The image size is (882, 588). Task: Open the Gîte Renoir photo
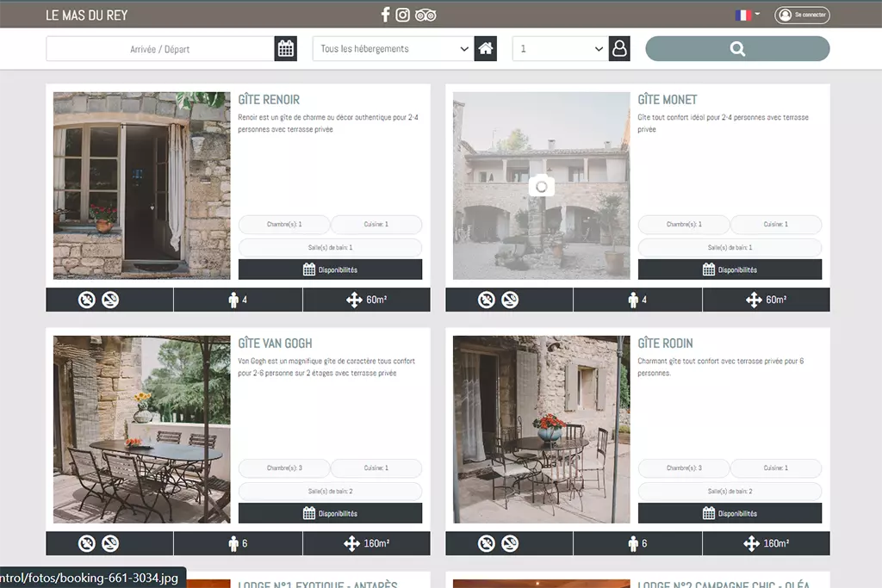pos(142,185)
